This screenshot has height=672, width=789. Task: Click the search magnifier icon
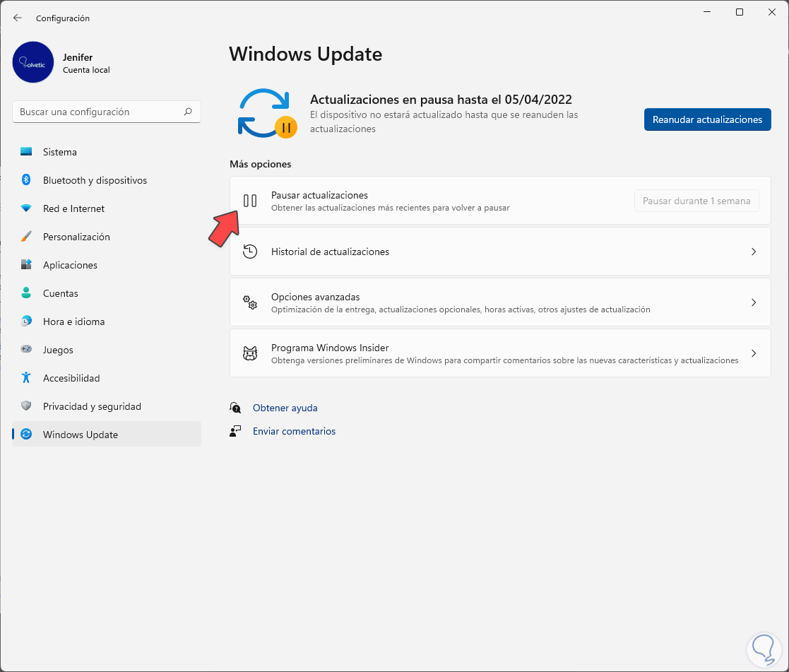coord(188,112)
